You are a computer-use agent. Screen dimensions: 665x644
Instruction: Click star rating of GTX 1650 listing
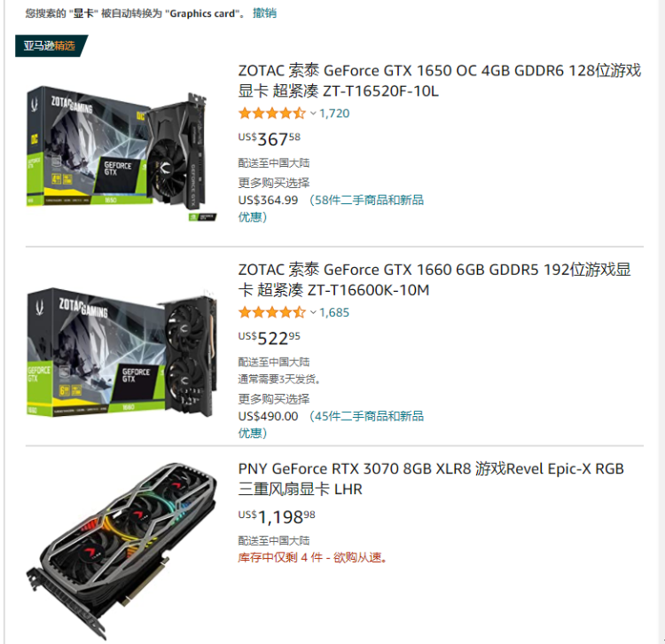(272, 114)
